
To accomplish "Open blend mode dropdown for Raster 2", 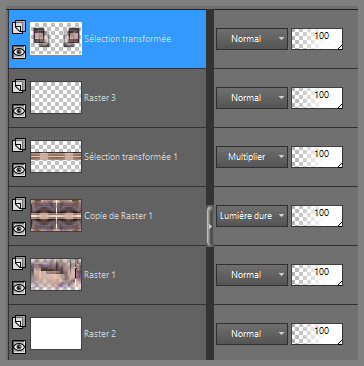I will tap(252, 334).
